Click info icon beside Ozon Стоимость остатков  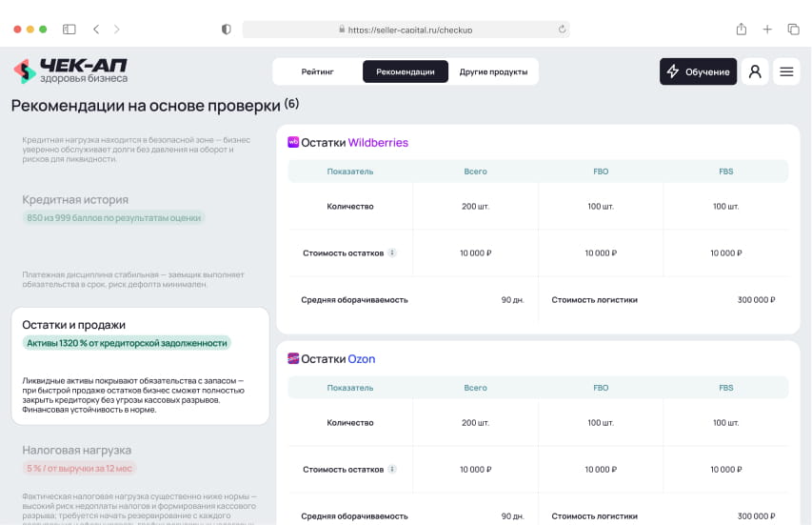pyautogui.click(x=392, y=470)
